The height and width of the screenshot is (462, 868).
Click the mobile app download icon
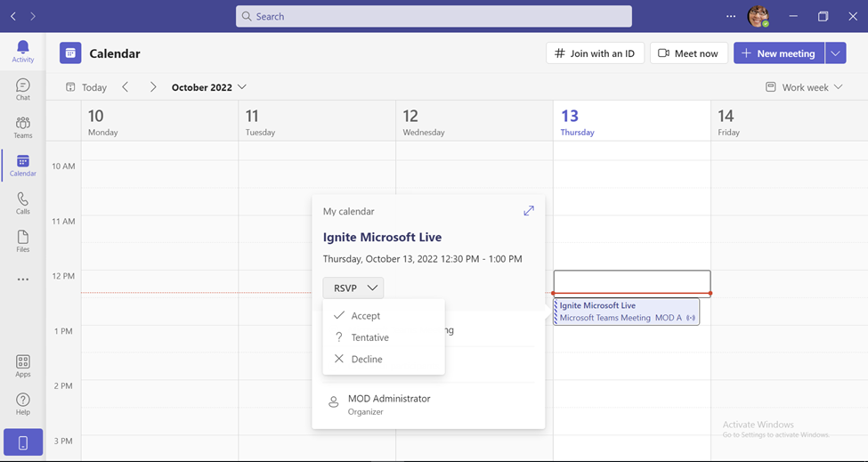(22, 442)
